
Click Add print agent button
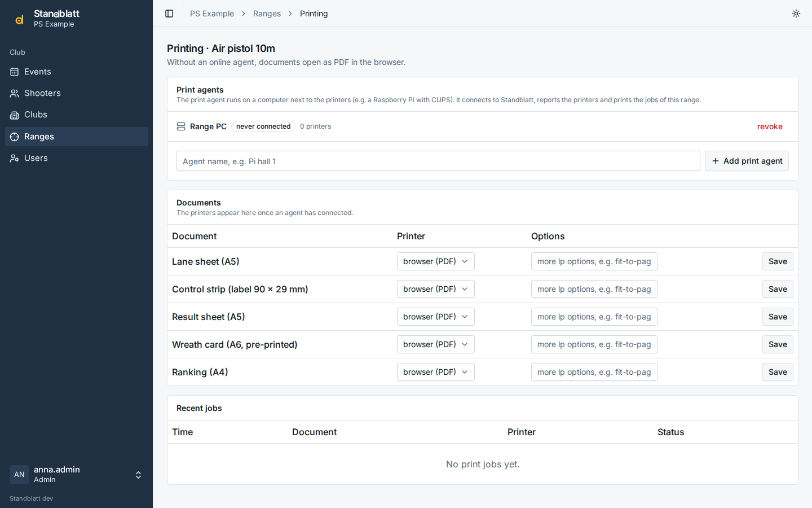[747, 161]
